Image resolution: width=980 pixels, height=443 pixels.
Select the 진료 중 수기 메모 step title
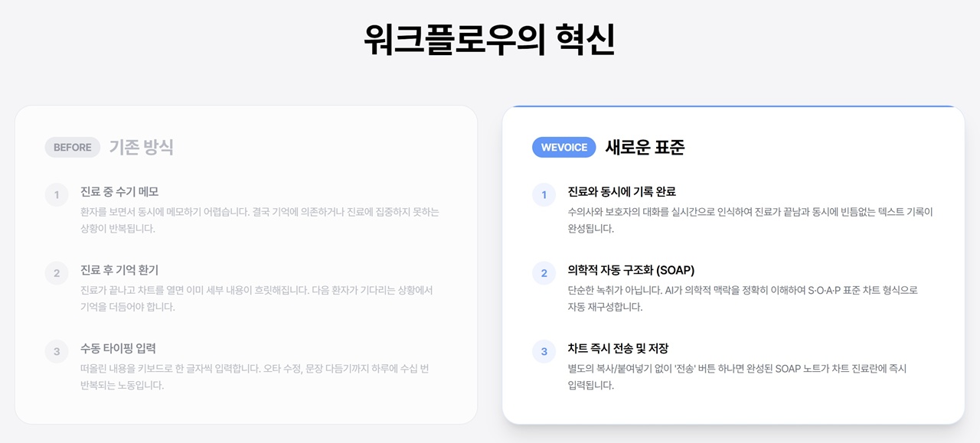[119, 192]
